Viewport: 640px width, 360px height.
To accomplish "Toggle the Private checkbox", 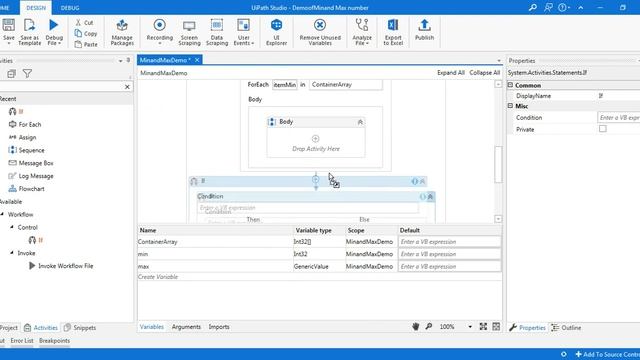I will click(x=602, y=129).
